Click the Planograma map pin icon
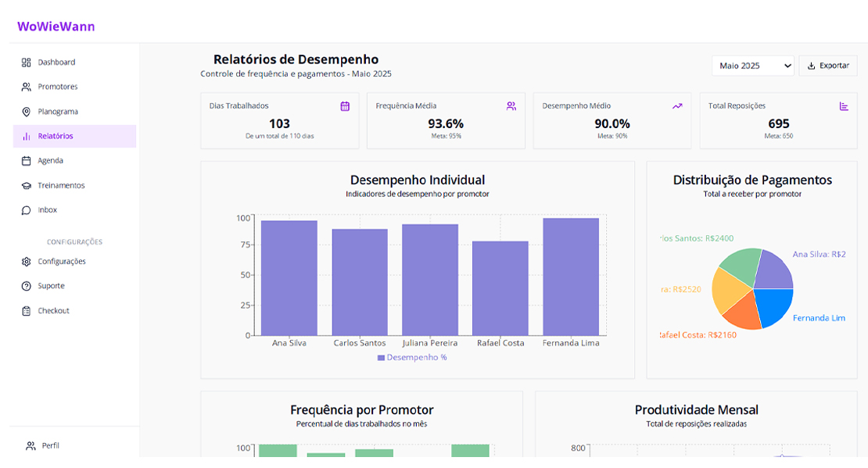Image resolution: width=868 pixels, height=468 pixels. [x=26, y=112]
